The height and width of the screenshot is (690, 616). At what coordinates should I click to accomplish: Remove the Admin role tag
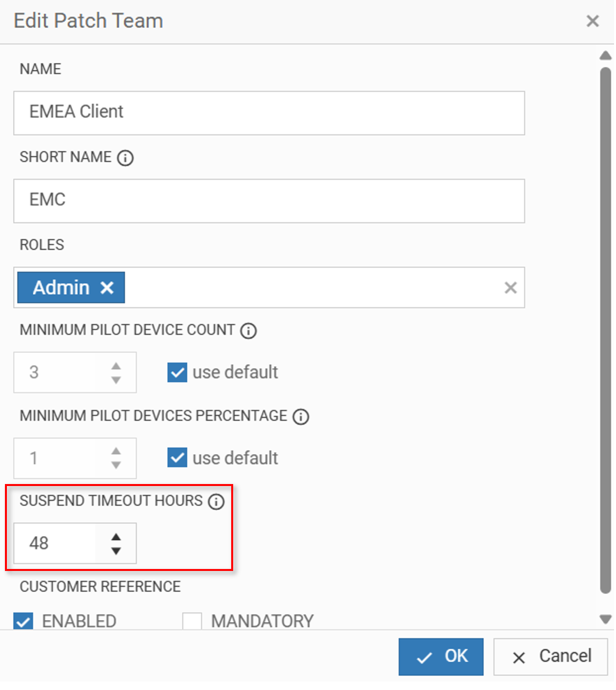click(107, 287)
